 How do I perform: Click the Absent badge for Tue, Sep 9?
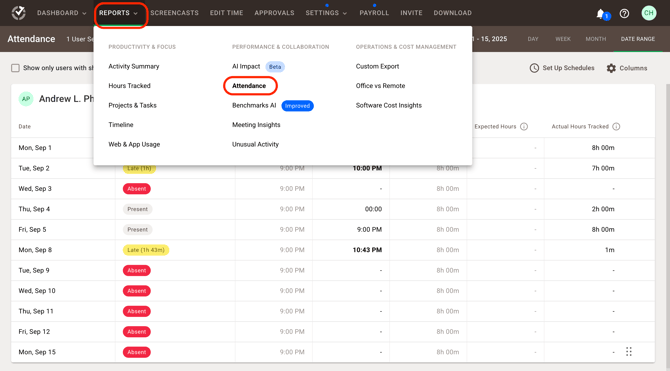[x=137, y=271]
